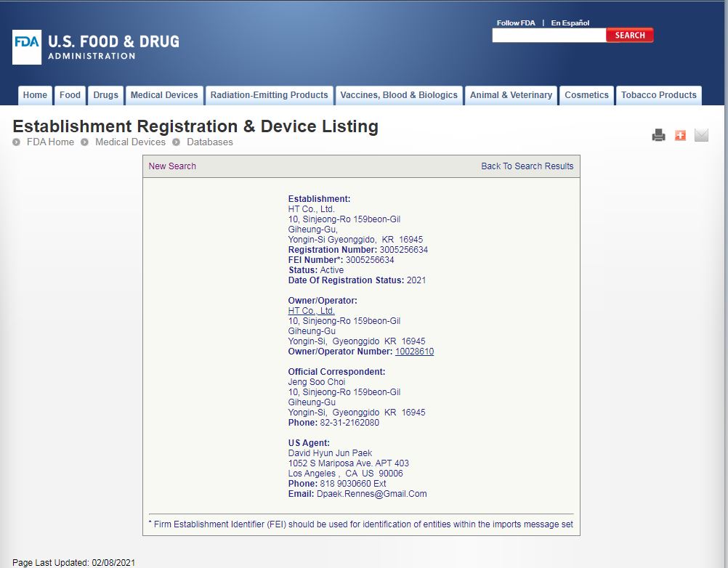Go to the Drugs tab
This screenshot has width=728, height=568.
click(105, 95)
